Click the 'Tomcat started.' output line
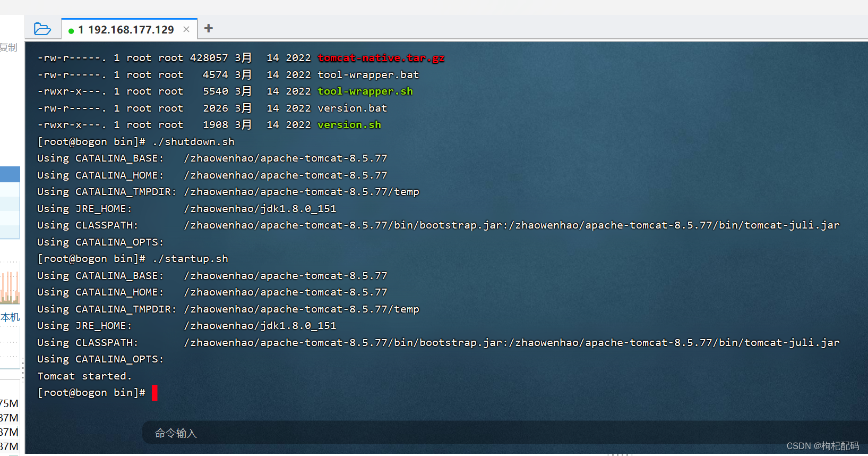The image size is (868, 456). [84, 376]
